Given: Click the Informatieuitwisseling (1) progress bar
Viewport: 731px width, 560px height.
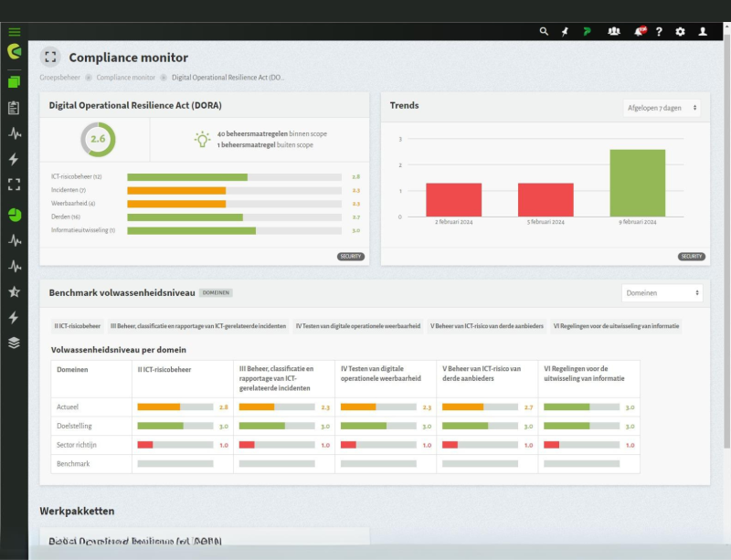Looking at the screenshot, I should pos(234,231).
